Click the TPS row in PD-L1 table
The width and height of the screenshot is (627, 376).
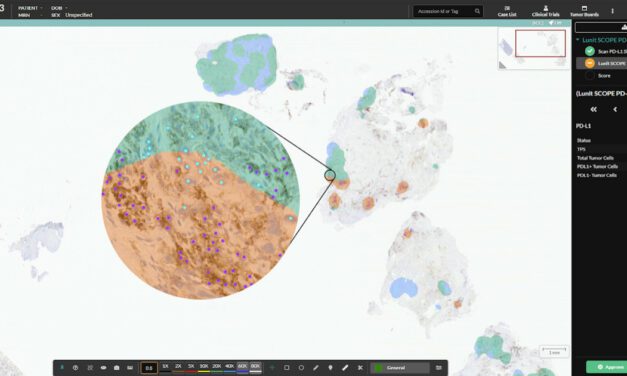[x=601, y=149]
